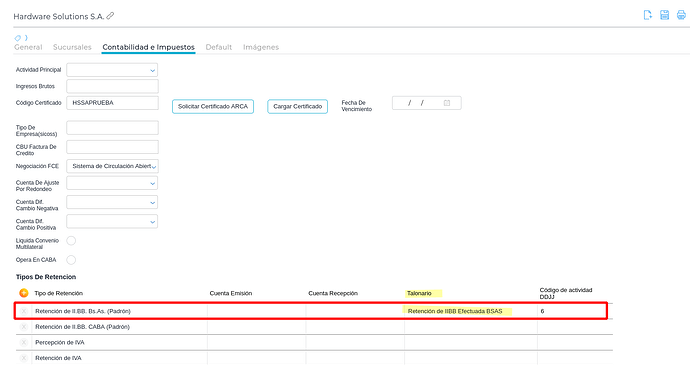Click the tag icon above General tab
This screenshot has width=690, height=365.
point(18,38)
